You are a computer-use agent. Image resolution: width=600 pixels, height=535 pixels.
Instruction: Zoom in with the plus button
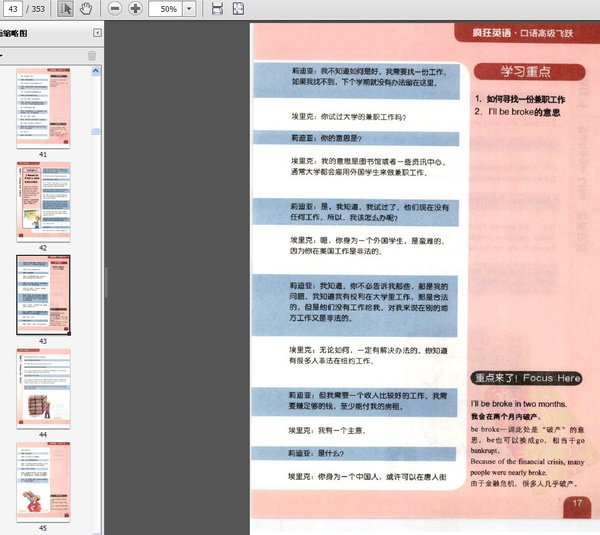pos(135,8)
